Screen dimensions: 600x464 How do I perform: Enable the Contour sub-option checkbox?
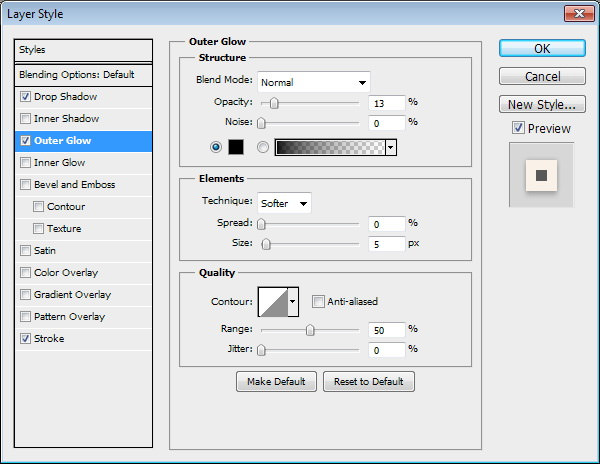pos(38,207)
